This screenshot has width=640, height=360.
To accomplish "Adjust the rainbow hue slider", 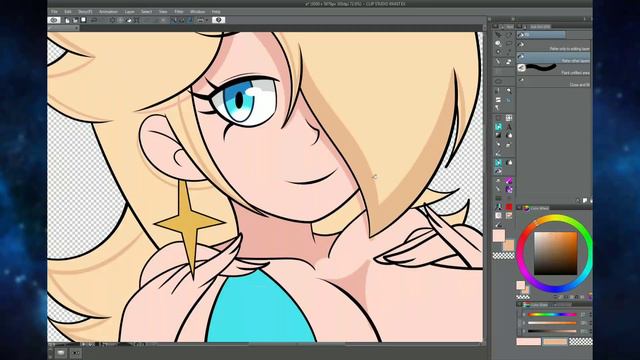I will coord(552,315).
